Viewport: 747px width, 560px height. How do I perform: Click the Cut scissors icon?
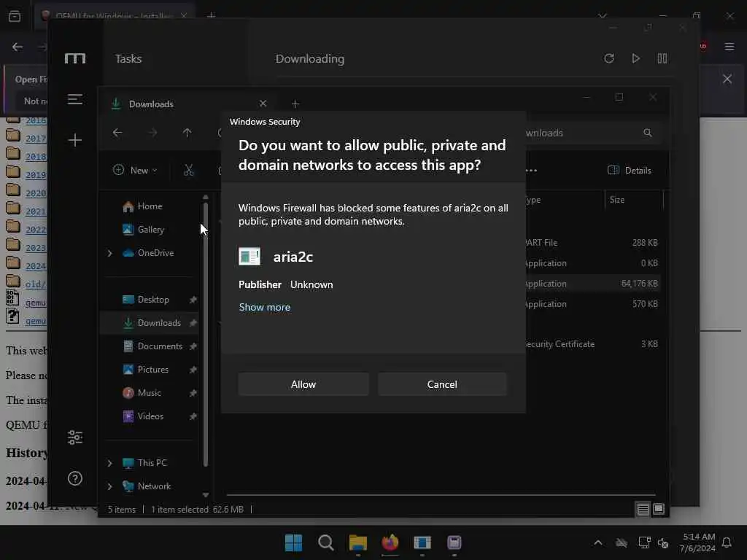tap(189, 170)
